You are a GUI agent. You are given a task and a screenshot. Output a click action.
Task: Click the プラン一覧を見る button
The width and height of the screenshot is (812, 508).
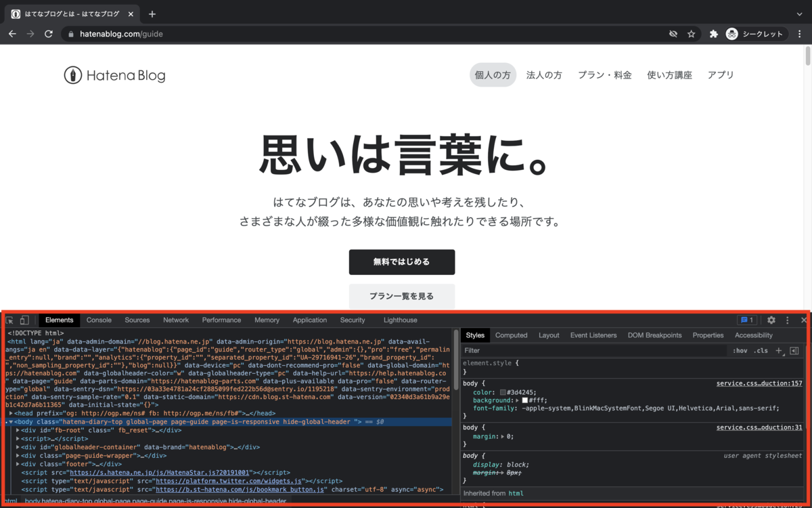(x=402, y=296)
